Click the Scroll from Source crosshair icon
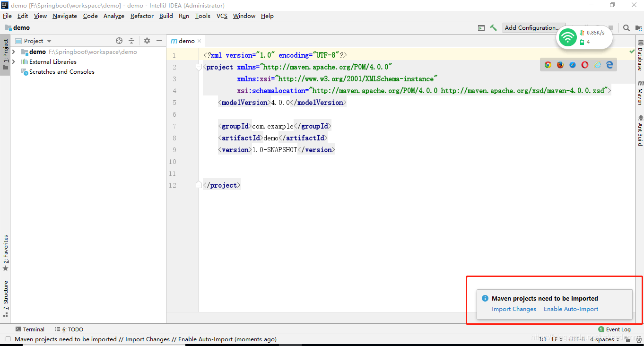 point(119,41)
